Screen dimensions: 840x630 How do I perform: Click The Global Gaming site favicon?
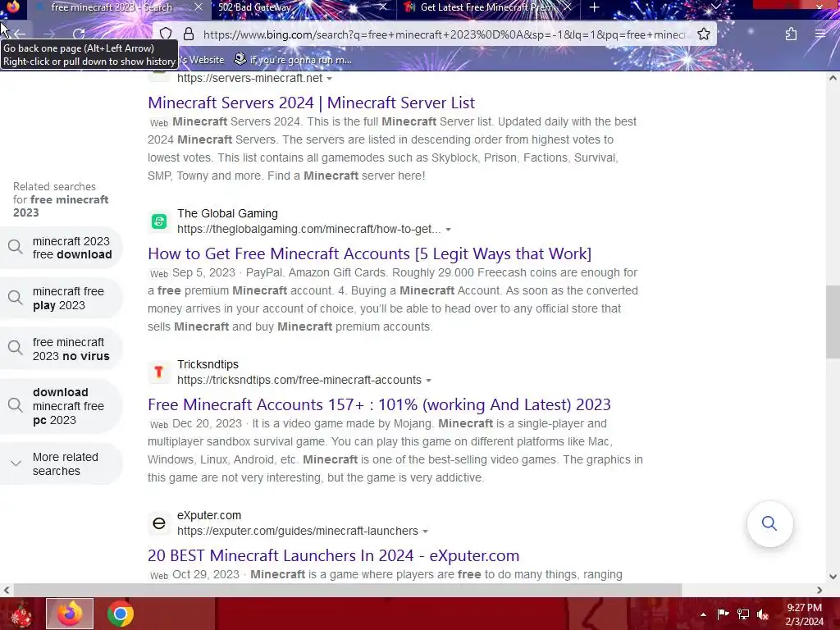point(159,221)
